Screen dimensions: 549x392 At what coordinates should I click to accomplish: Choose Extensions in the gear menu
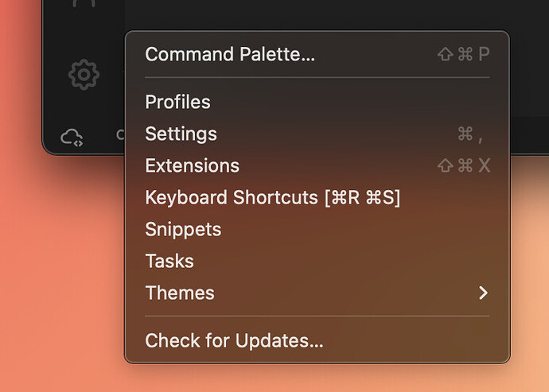317,165
